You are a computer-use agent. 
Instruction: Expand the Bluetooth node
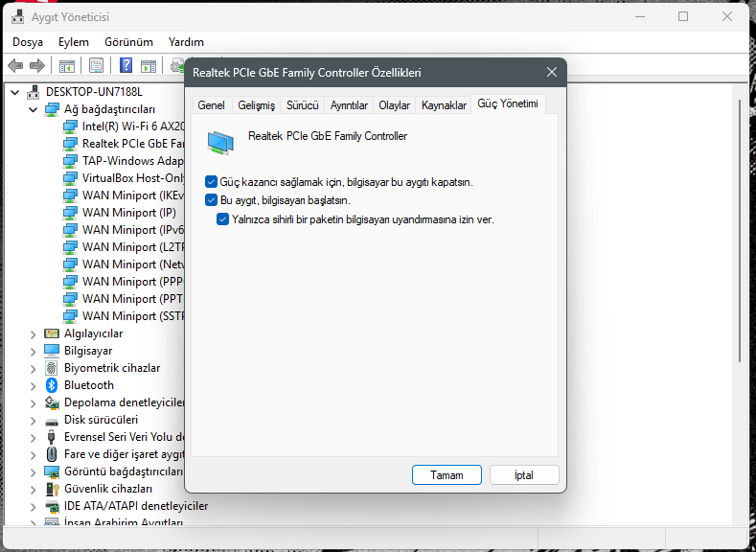pos(33,386)
